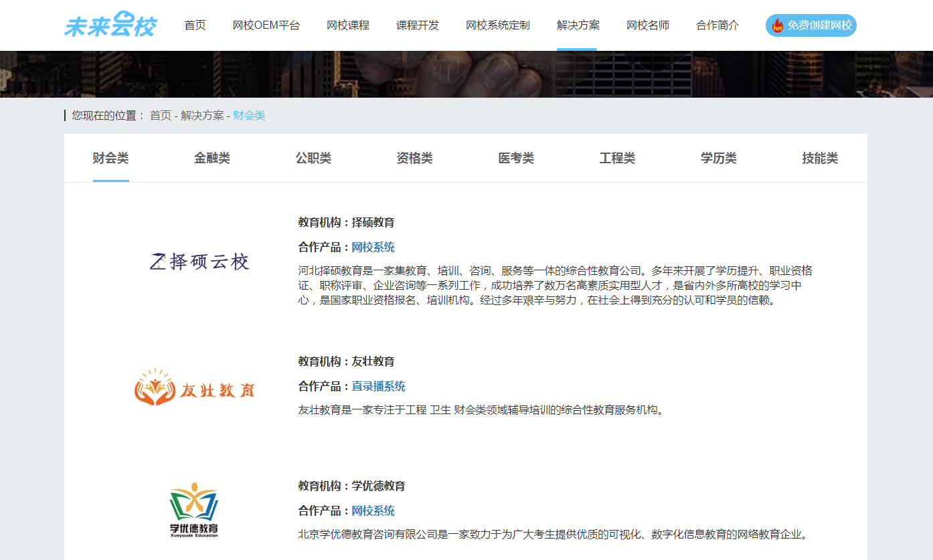933x560 pixels.
Task: Click the 教育机构：择硕教育 heading
Action: tap(347, 223)
